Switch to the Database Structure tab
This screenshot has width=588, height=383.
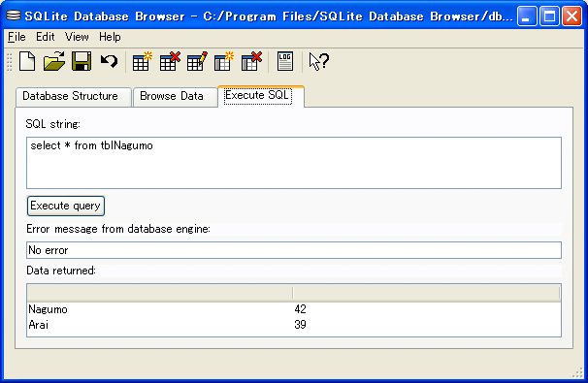pyautogui.click(x=74, y=97)
